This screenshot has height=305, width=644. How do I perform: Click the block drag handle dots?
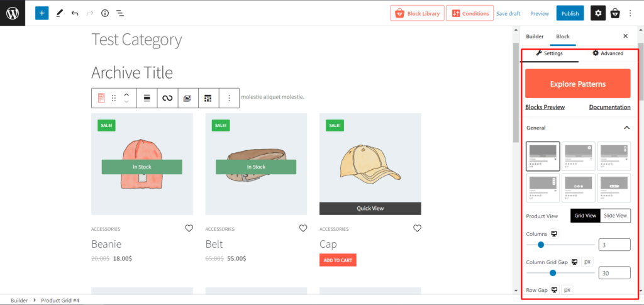pyautogui.click(x=114, y=98)
